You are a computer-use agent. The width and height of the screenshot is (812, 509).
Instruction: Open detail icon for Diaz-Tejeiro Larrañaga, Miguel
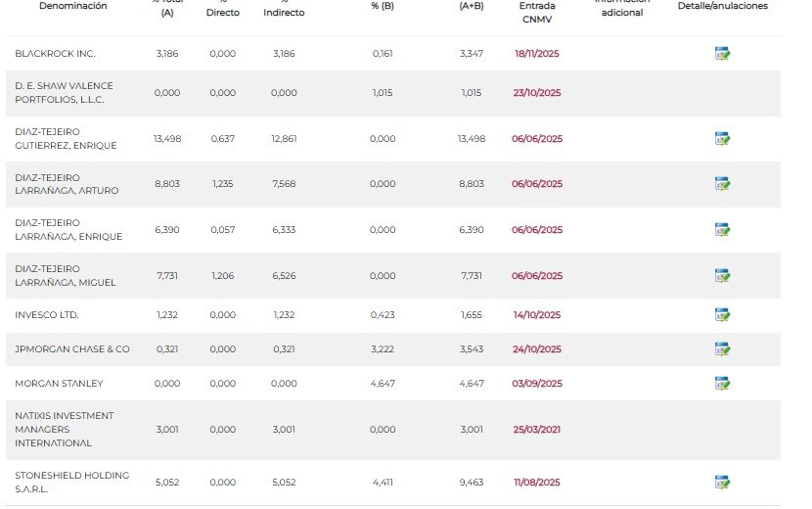click(722, 276)
